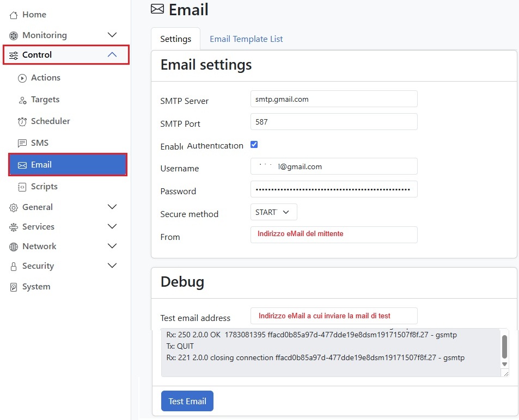The image size is (519, 420).
Task: Click the Test email address field
Action: pyautogui.click(x=334, y=316)
